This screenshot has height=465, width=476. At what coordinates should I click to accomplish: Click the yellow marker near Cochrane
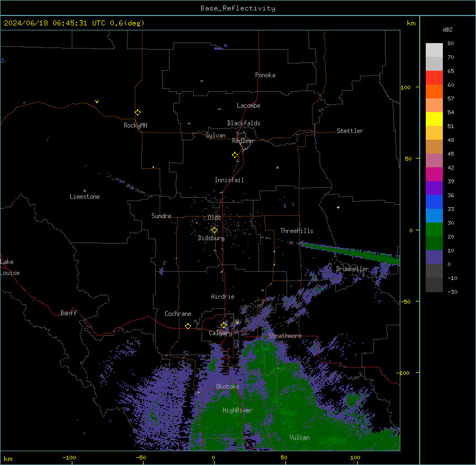188,326
